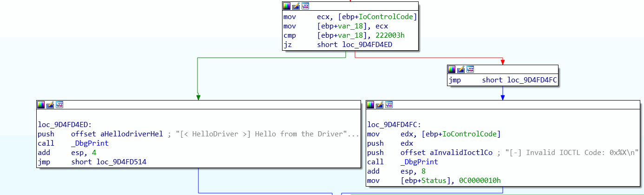The image size is (644, 195).
Task: Select the 'add esp, 8' instruction
Action: pos(396,171)
